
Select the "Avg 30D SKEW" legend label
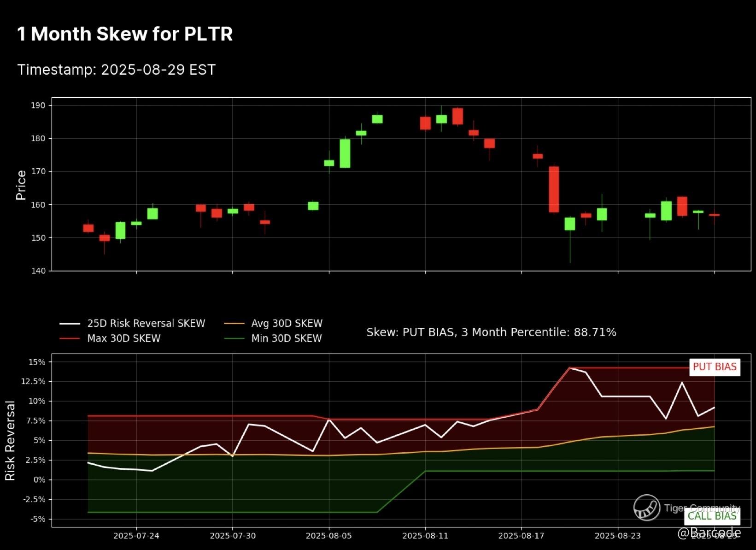click(287, 324)
